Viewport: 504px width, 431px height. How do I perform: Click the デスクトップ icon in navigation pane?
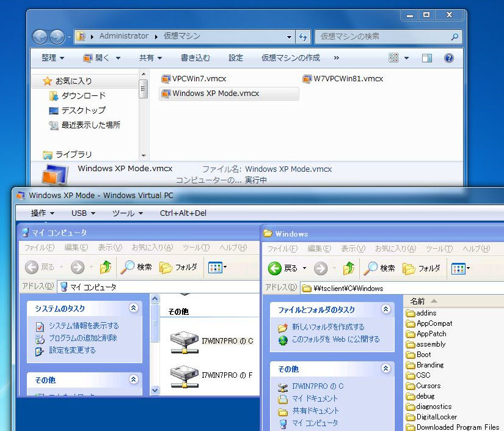(53, 111)
